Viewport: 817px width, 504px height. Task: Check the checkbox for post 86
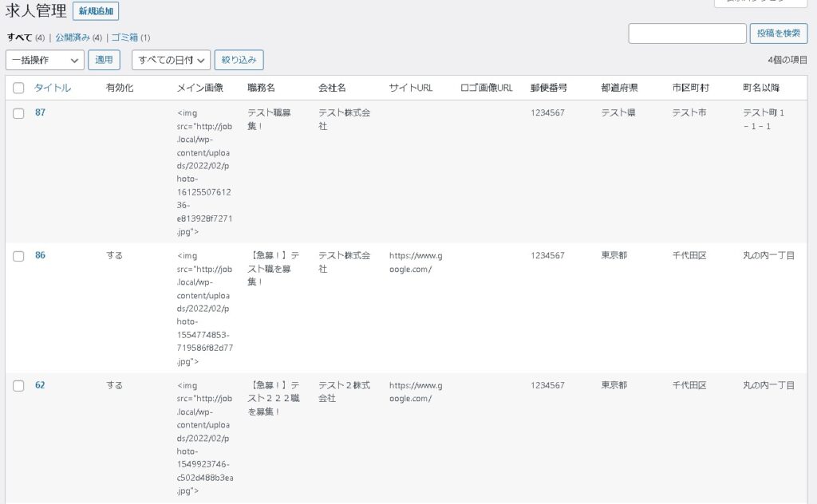18,256
